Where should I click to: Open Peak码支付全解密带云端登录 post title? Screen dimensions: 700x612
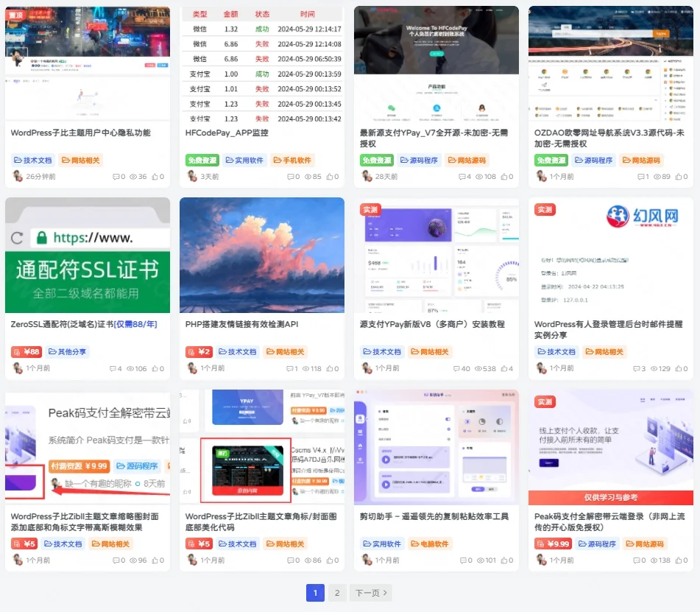coord(609,521)
